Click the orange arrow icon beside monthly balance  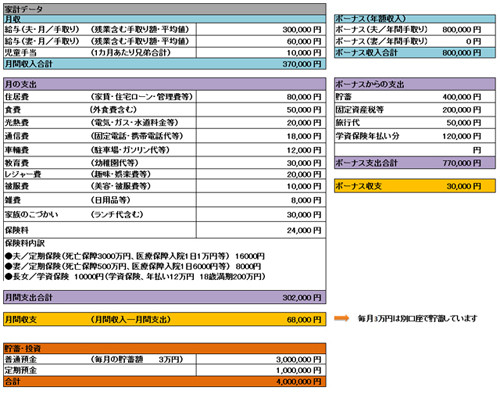coord(341,318)
